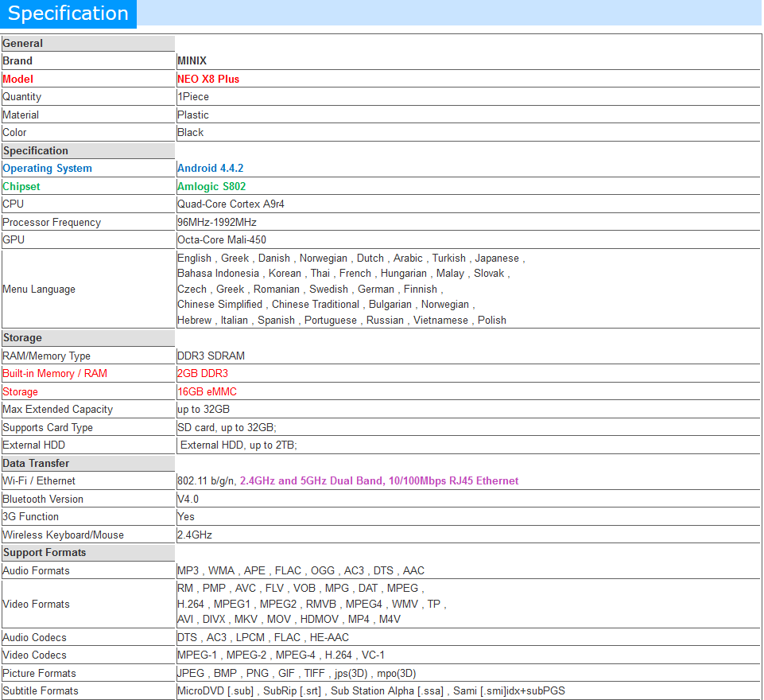
Task: Click the Material row label
Action: click(21, 115)
